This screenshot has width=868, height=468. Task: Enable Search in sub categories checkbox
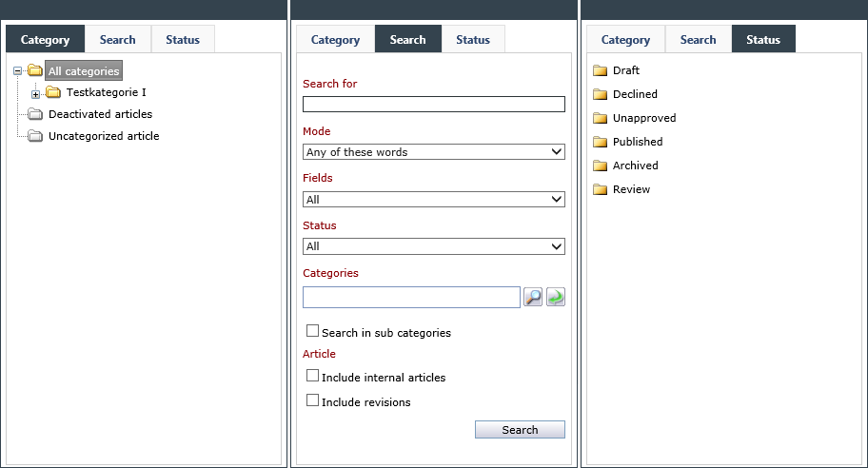[313, 331]
